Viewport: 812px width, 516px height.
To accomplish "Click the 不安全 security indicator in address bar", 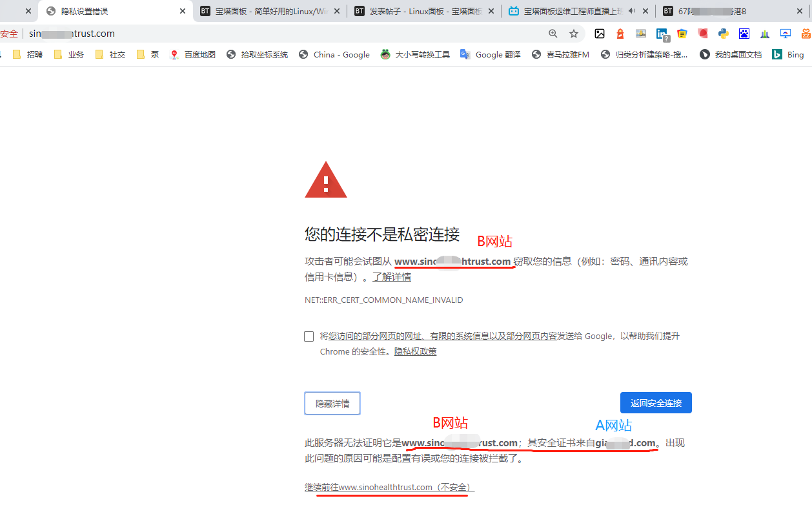I will click(x=9, y=34).
